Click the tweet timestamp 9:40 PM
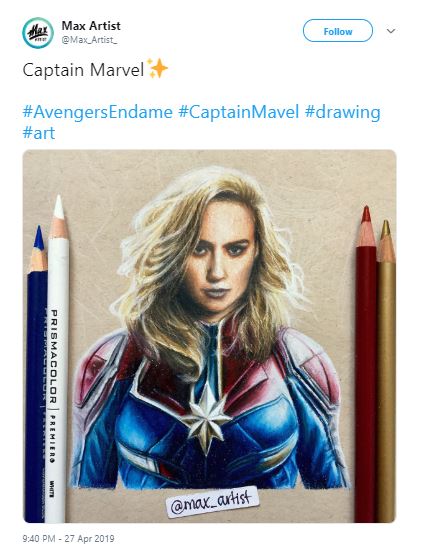This screenshot has width=423, height=551. pyautogui.click(x=38, y=539)
